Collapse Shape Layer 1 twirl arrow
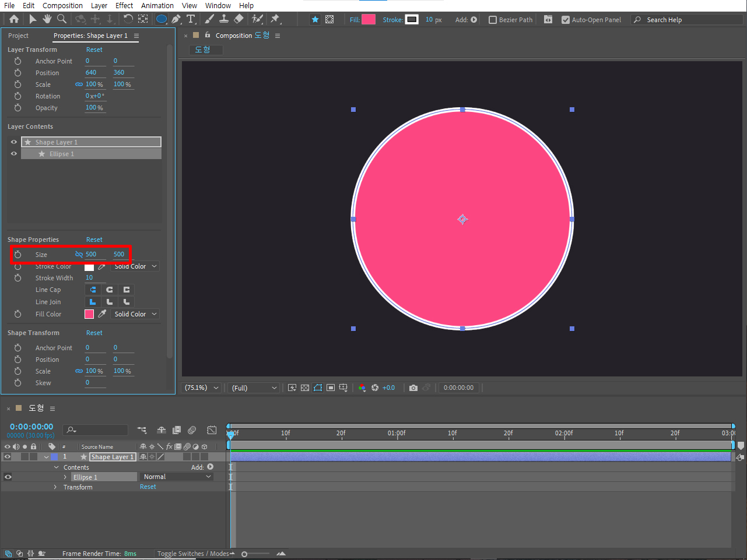The width and height of the screenshot is (747, 560). (46, 457)
